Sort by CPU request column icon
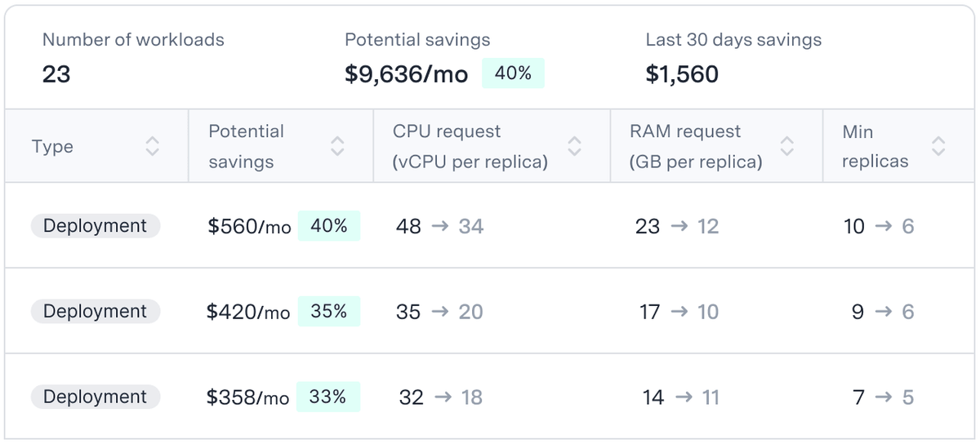This screenshot has height=444, width=980. pyautogui.click(x=575, y=146)
